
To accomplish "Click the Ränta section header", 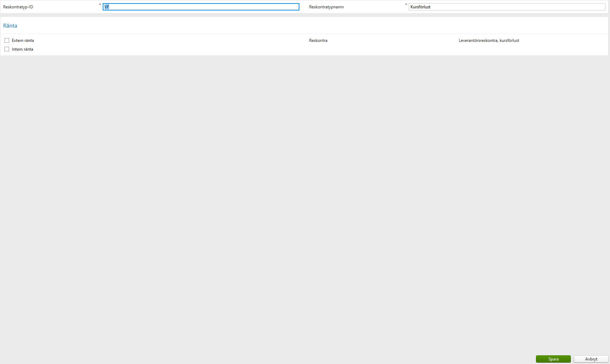I will 10,26.
